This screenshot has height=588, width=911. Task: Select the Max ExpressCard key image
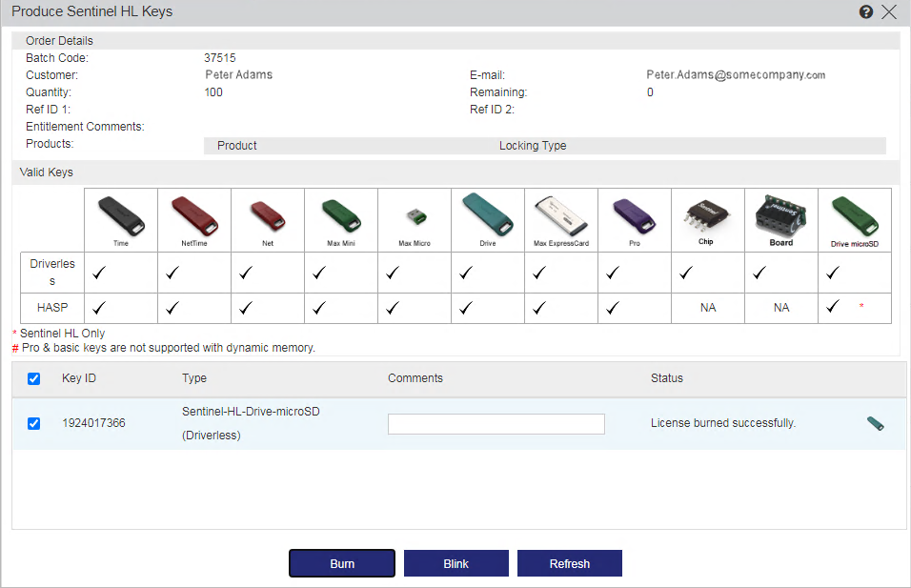coord(560,213)
